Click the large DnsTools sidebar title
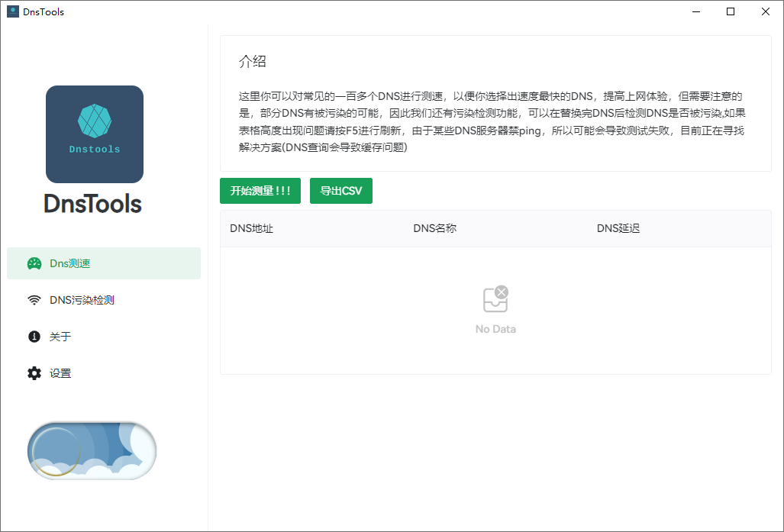784x532 pixels. coord(93,204)
